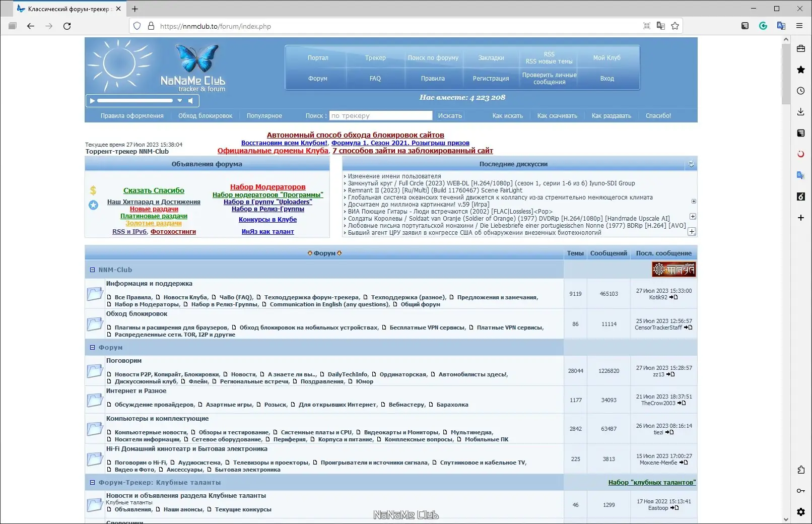This screenshot has width=812, height=524.
Task: Go to the Трекер section
Action: click(x=375, y=58)
